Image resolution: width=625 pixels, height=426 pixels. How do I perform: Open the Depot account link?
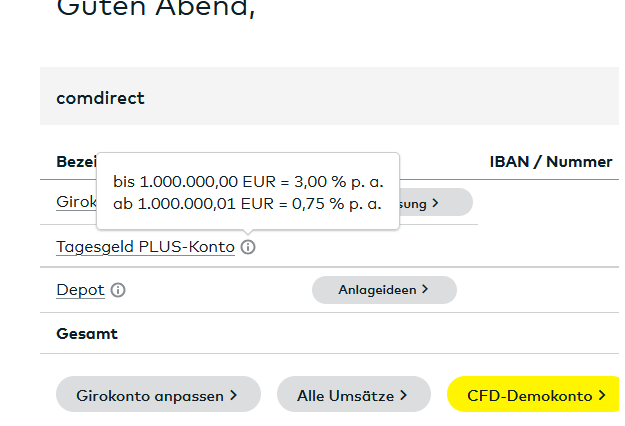[x=80, y=290]
